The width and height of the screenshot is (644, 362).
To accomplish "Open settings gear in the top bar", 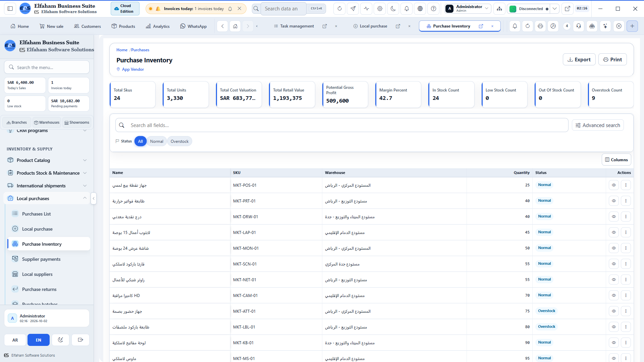I will tap(380, 9).
